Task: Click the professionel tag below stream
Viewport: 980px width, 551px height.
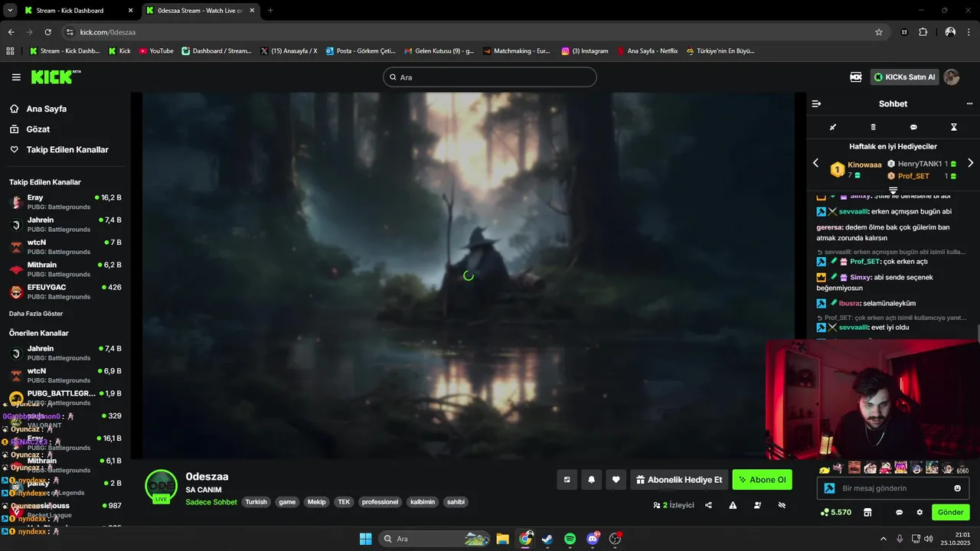Action: point(381,502)
